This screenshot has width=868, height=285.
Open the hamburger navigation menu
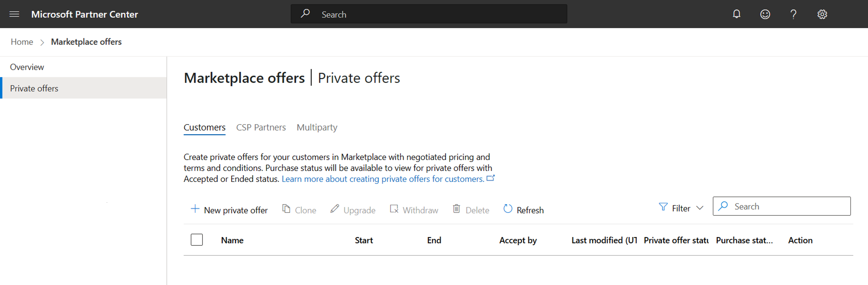coord(14,14)
